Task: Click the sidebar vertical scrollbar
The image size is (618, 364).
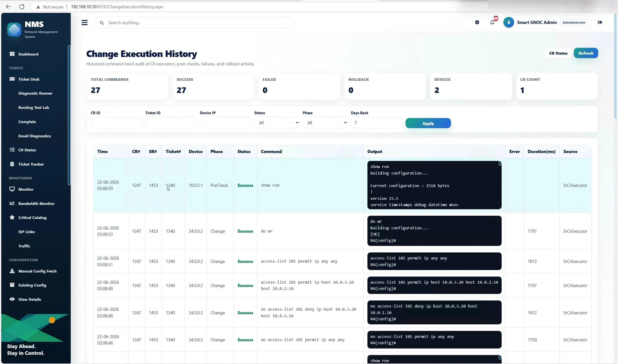Action: 69,115
